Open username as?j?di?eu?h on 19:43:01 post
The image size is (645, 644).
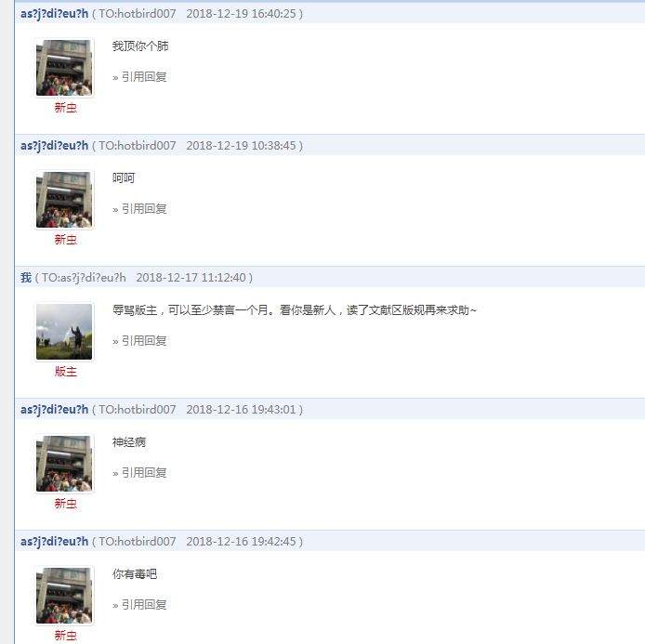pos(54,410)
